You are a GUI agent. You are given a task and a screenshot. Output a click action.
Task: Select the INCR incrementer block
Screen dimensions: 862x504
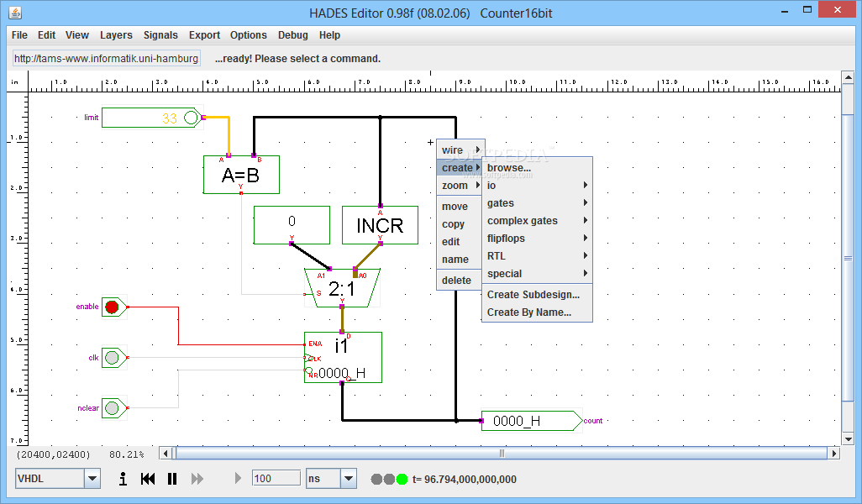click(380, 225)
